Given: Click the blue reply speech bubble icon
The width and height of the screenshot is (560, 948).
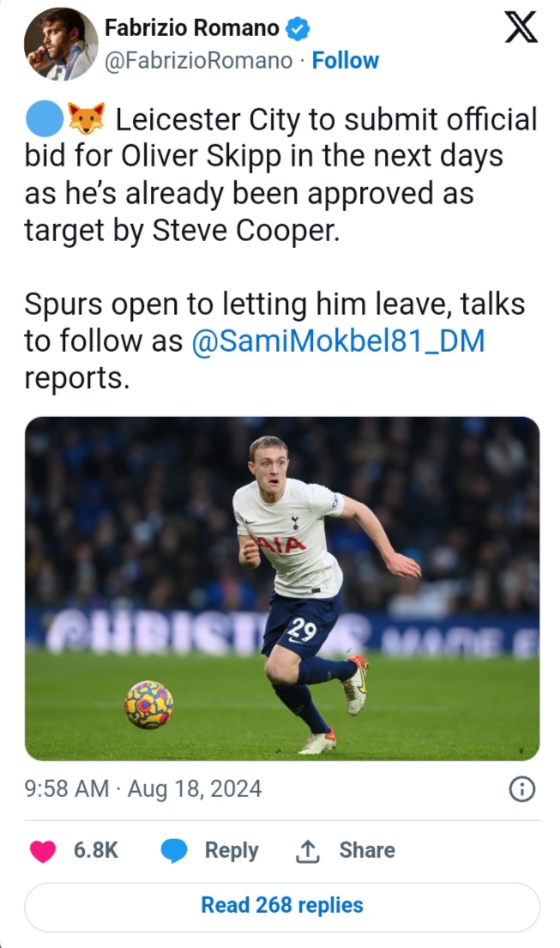Looking at the screenshot, I should tap(174, 850).
